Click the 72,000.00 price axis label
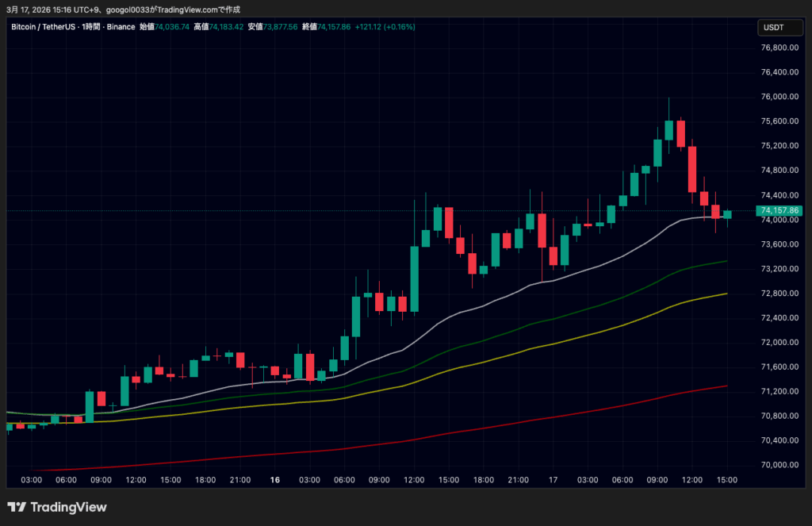Image resolution: width=812 pixels, height=526 pixels. click(778, 343)
